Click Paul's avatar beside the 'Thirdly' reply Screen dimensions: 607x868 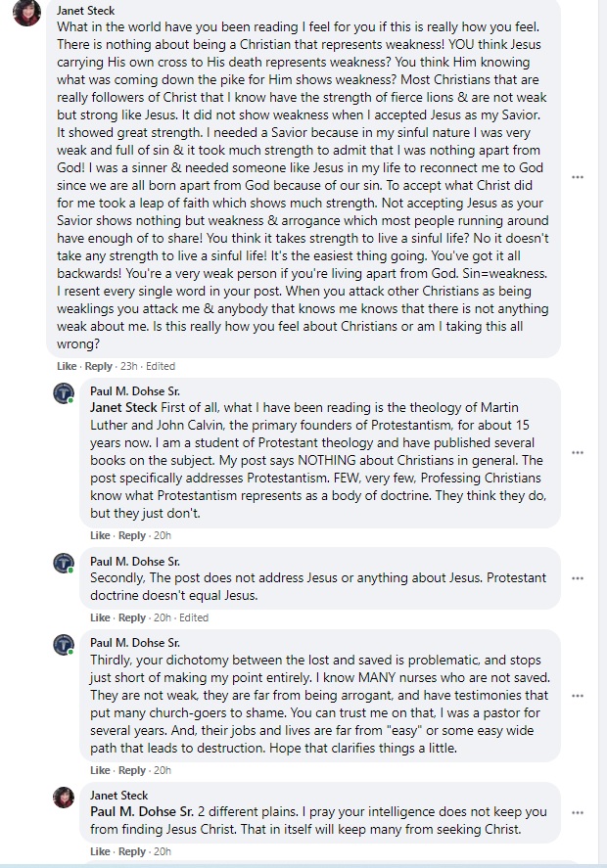click(64, 646)
